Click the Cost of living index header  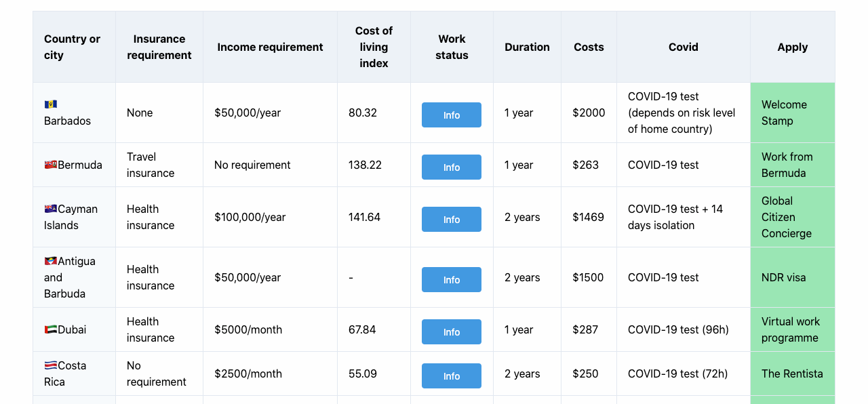(374, 47)
